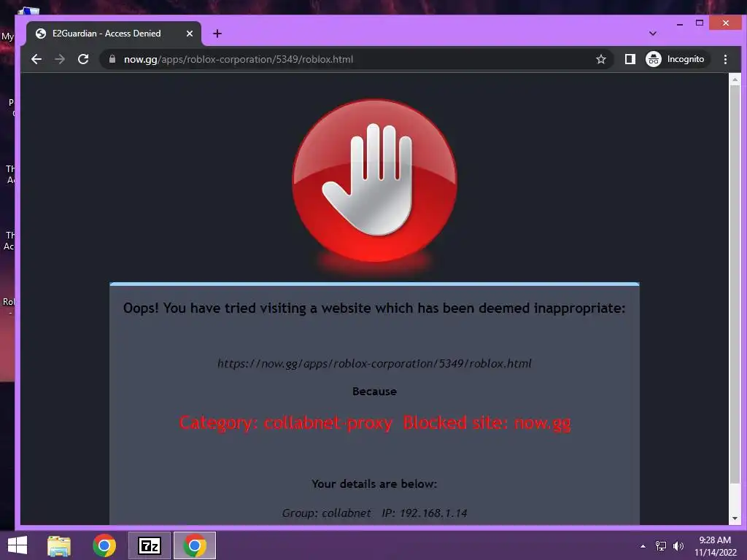Click the scrollbar up arrow
The height and width of the screenshot is (560, 747).
(735, 79)
